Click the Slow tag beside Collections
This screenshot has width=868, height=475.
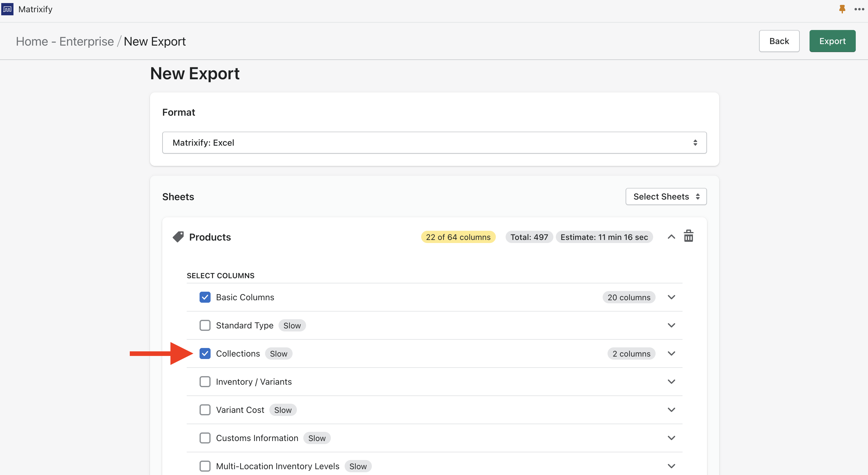278,353
